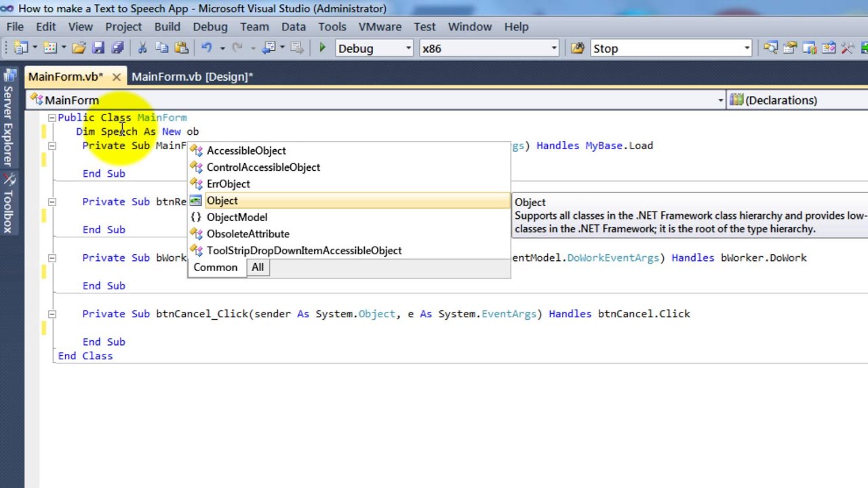Screen dimensions: 868x488
Task: Open the VMware menu
Action: pos(380,26)
